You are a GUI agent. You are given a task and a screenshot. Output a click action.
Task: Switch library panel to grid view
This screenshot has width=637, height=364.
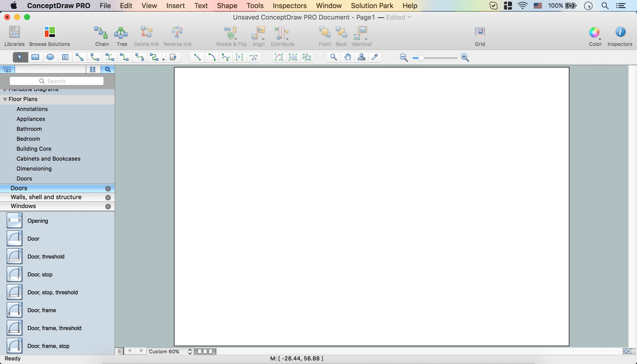93,69
